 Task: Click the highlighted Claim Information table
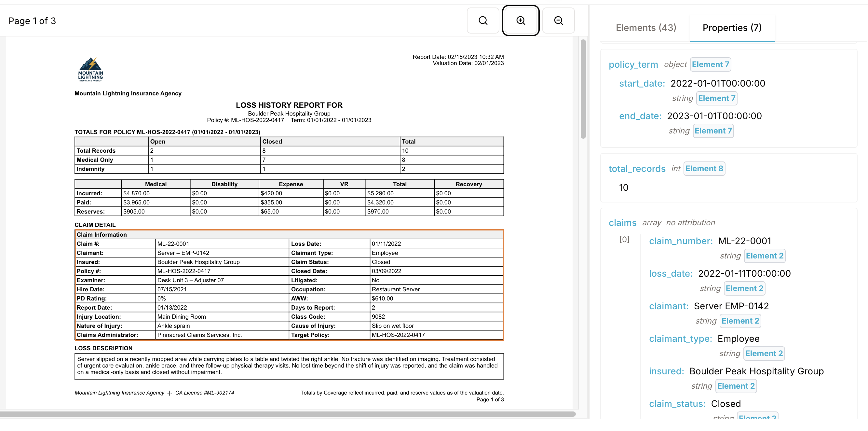[289, 285]
